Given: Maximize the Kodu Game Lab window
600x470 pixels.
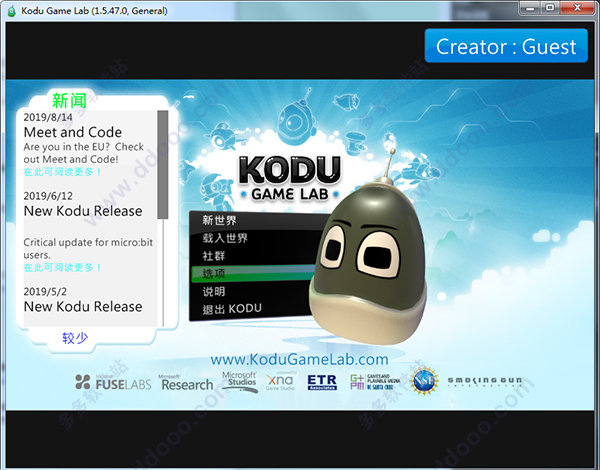Looking at the screenshot, I should [x=550, y=8].
